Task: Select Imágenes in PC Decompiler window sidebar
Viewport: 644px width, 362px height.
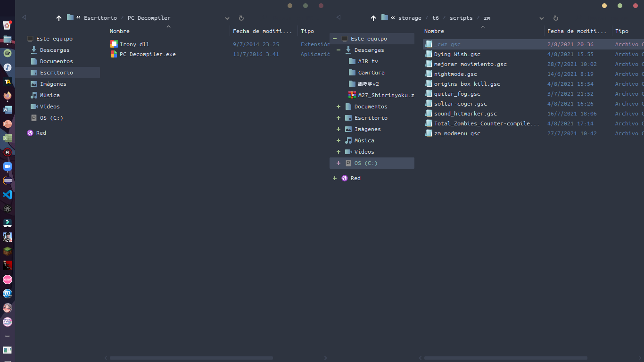Action: point(53,84)
